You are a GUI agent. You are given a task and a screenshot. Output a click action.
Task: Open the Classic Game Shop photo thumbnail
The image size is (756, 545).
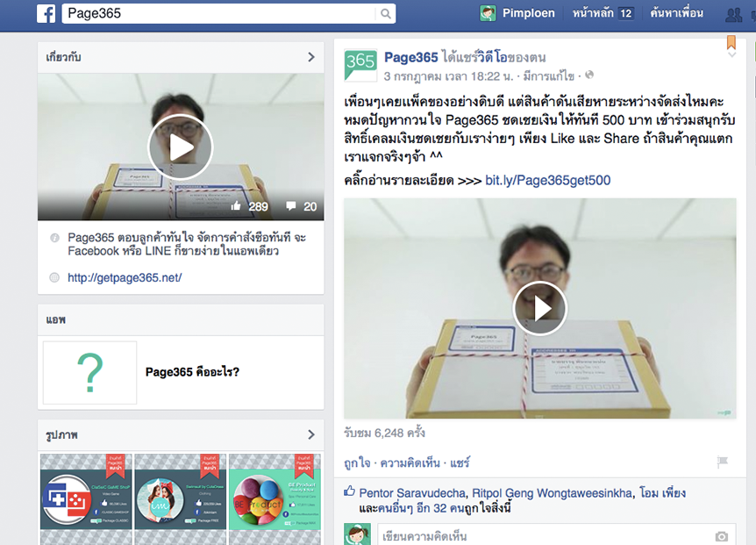86,499
